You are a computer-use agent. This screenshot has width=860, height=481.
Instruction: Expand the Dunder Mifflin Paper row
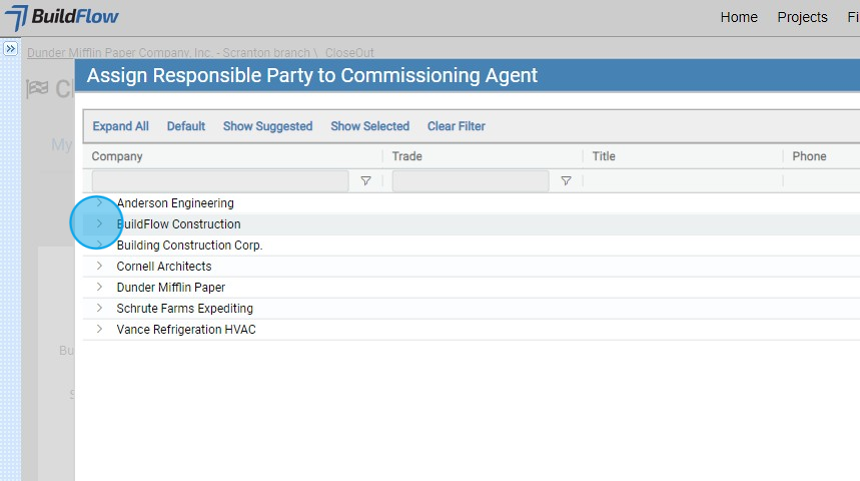[99, 287]
